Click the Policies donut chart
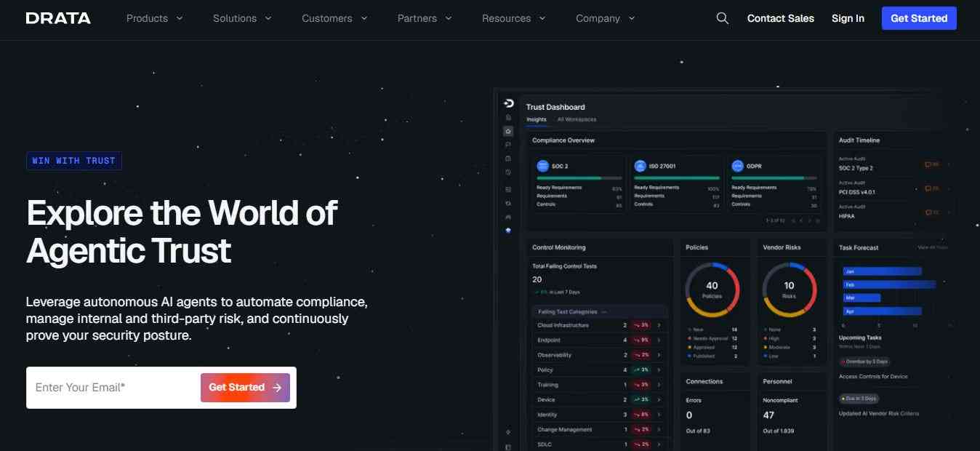The image size is (980, 451). pos(712,290)
